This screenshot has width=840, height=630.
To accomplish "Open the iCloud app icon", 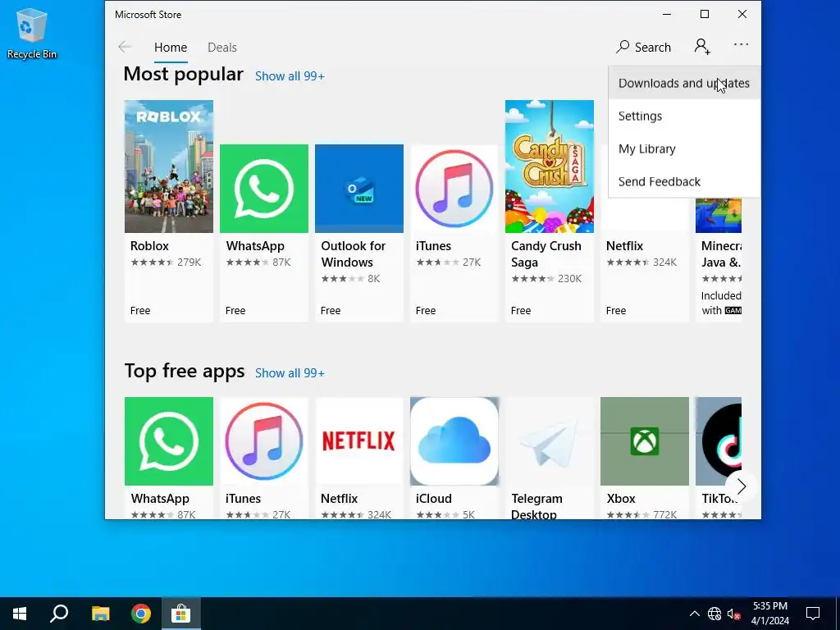I will pyautogui.click(x=454, y=441).
